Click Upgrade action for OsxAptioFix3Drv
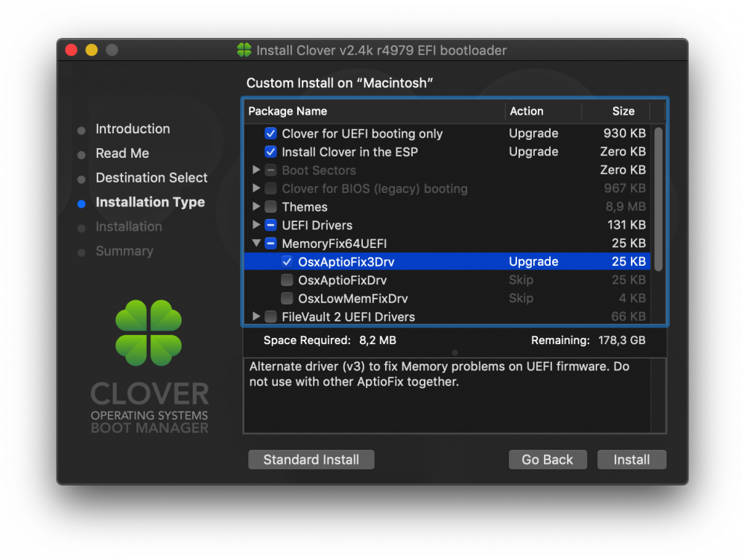The width and height of the screenshot is (745, 560). (x=533, y=261)
